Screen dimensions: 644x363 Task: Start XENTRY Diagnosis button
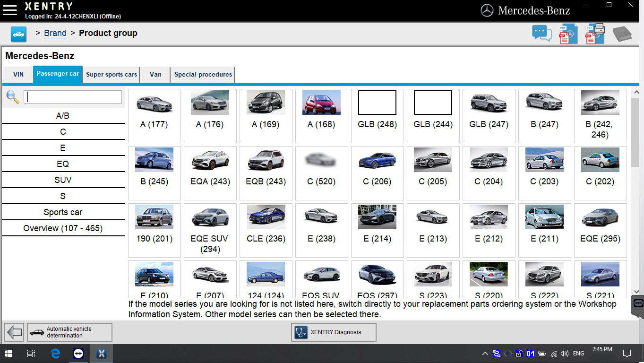pyautogui.click(x=334, y=332)
